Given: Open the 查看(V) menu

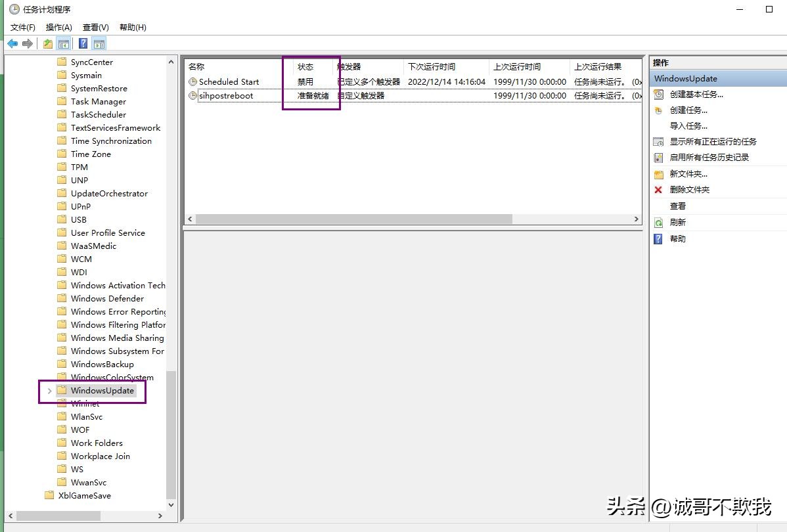Looking at the screenshot, I should click(x=95, y=27).
